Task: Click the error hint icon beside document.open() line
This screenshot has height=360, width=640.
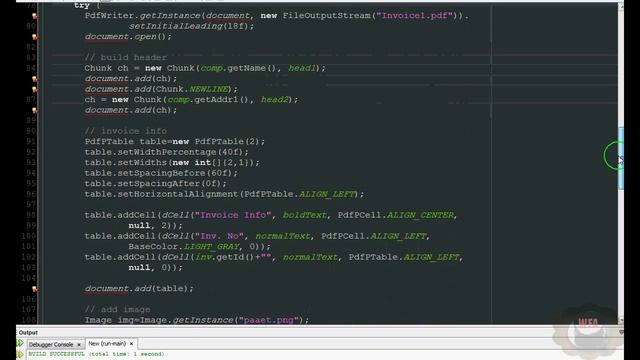Action: coord(35,37)
